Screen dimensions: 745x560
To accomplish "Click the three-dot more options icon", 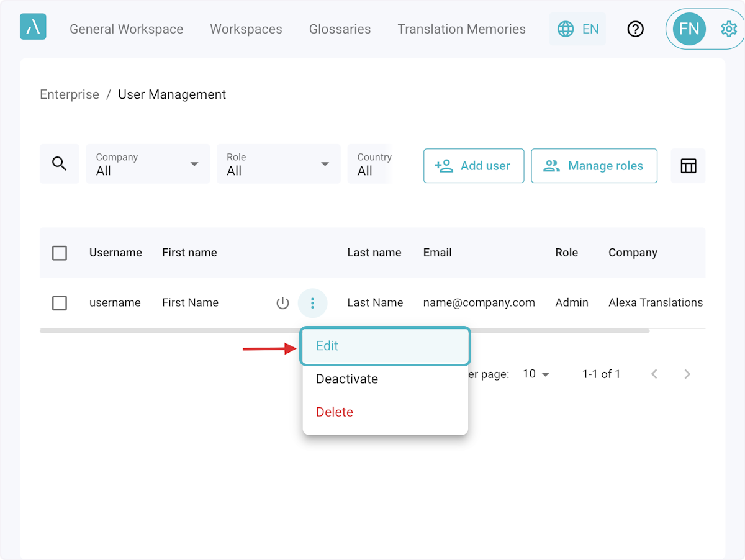I will pyautogui.click(x=312, y=303).
